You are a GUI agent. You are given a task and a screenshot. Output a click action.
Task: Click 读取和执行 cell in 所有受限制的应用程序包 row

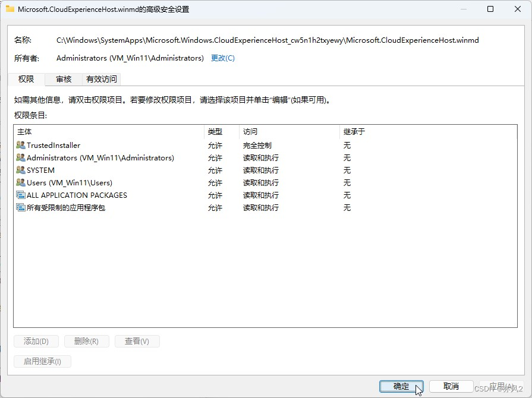[x=260, y=208]
